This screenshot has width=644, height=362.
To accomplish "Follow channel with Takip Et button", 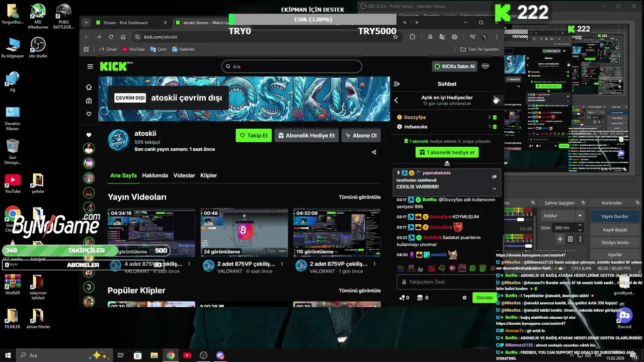I will pos(254,135).
